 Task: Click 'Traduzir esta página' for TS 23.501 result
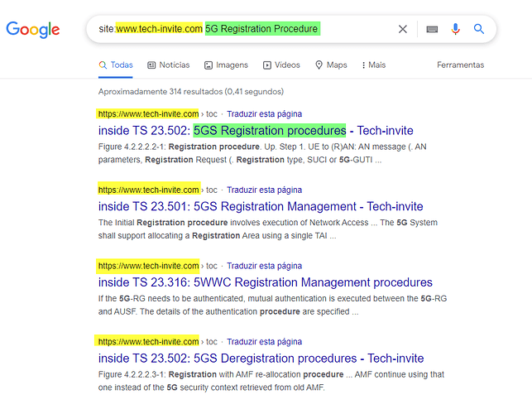coord(264,190)
